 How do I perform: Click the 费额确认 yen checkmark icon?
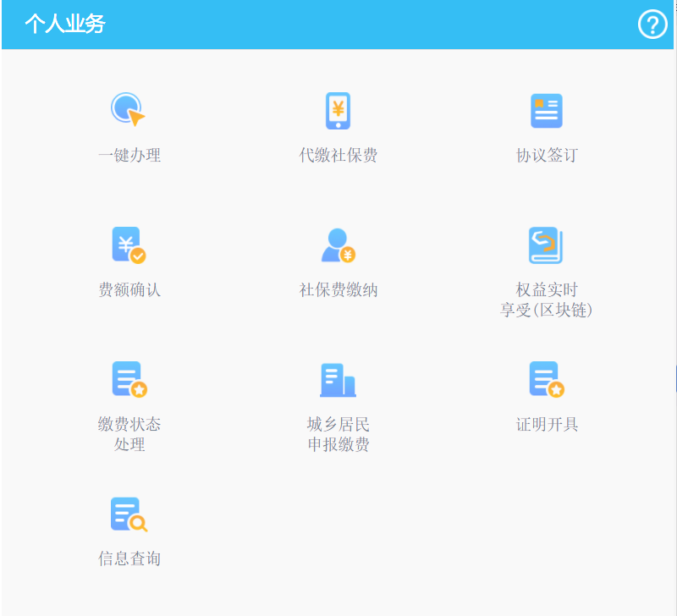click(x=129, y=245)
